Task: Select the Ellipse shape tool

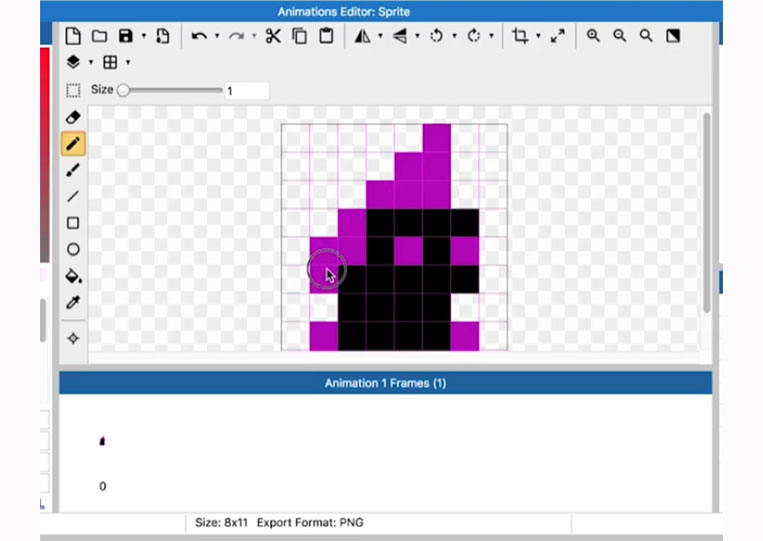Action: coord(73,249)
